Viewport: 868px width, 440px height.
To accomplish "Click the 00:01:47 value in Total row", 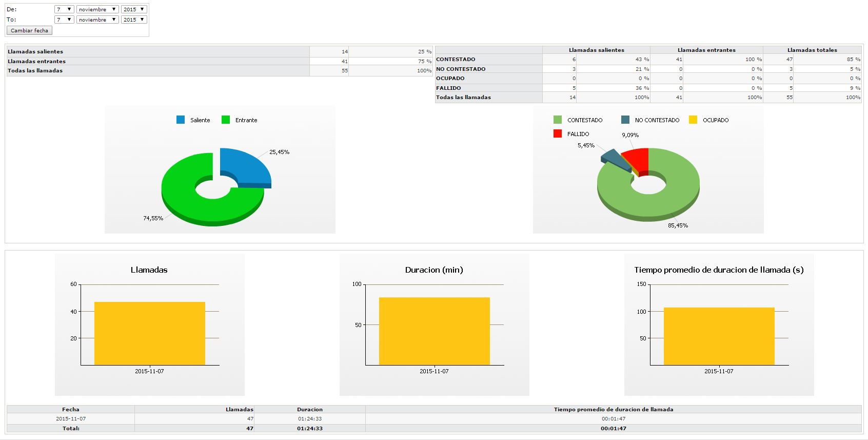I will (x=614, y=428).
